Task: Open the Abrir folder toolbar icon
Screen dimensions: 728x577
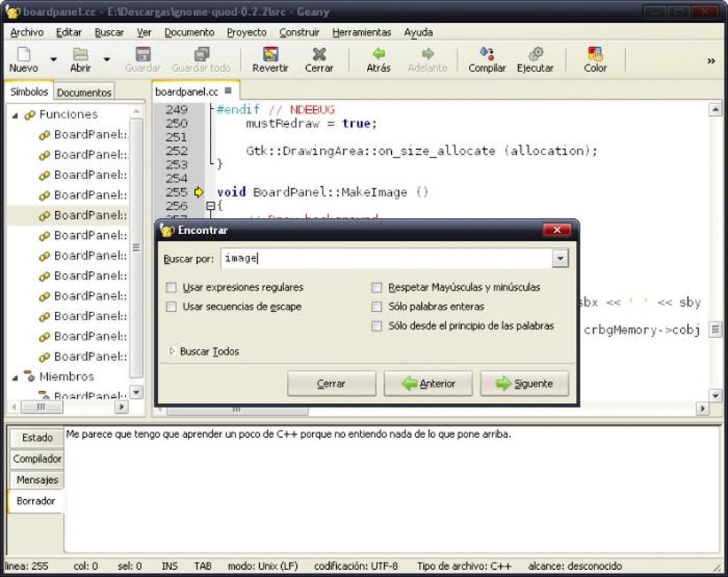Action: (81, 54)
